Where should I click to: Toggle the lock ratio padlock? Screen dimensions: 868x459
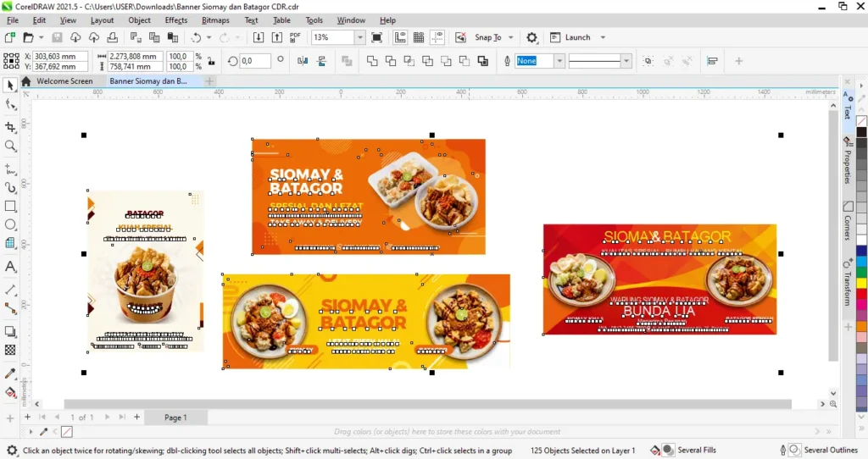click(211, 61)
